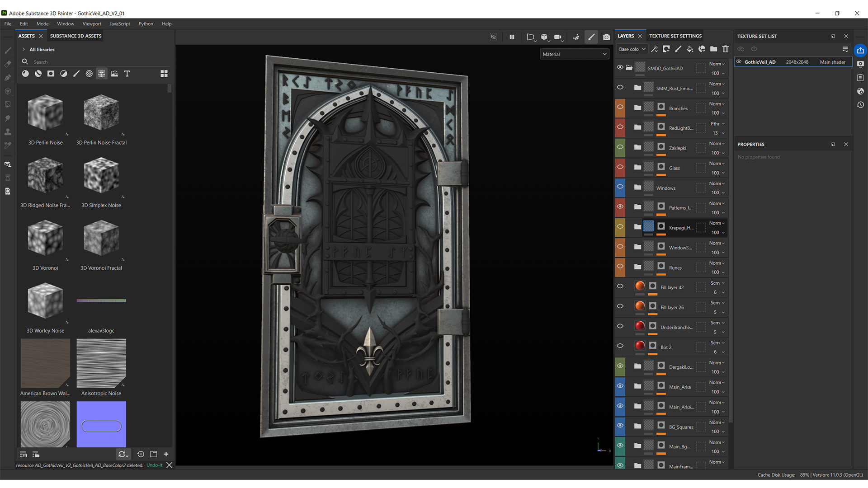This screenshot has height=488, width=868.
Task: Create a new folder in Layers panel
Action: click(713, 49)
